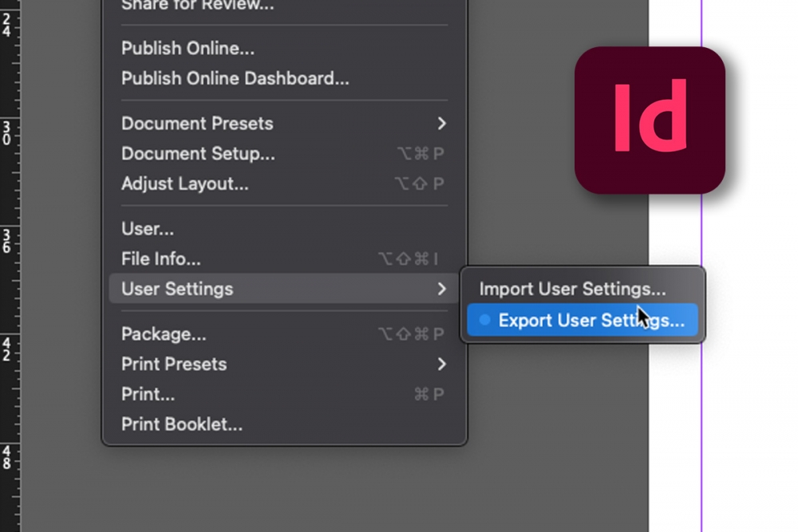This screenshot has width=798, height=532.
Task: Choose Adjust Layout menu entry
Action: point(184,184)
